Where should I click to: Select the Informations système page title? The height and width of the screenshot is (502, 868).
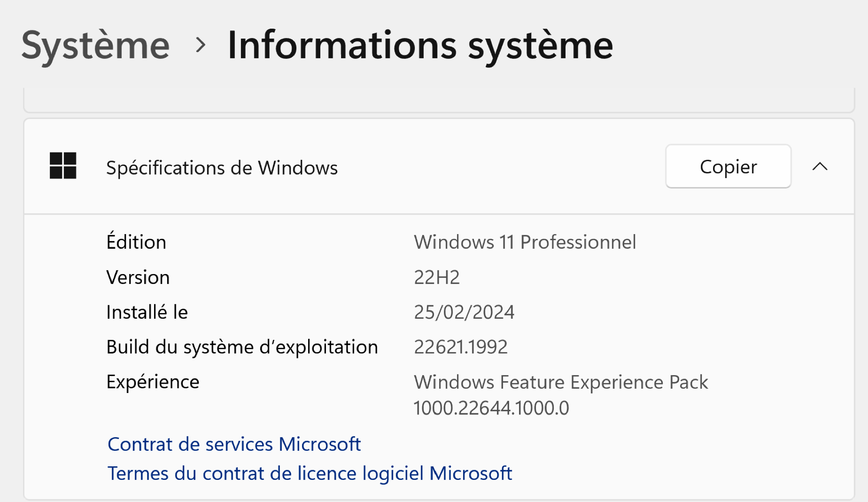pos(420,46)
